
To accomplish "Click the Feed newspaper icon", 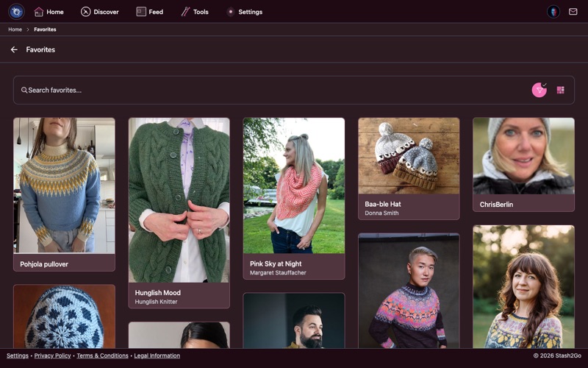I will [x=141, y=12].
